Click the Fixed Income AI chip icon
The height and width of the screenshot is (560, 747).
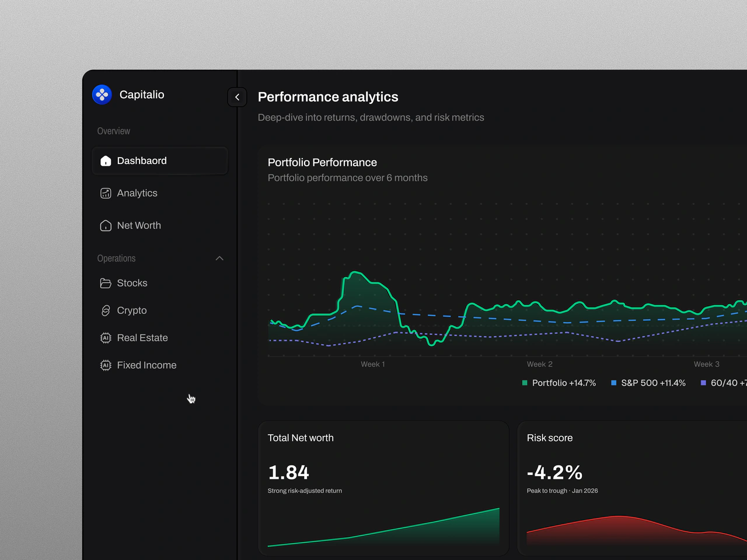pyautogui.click(x=106, y=365)
